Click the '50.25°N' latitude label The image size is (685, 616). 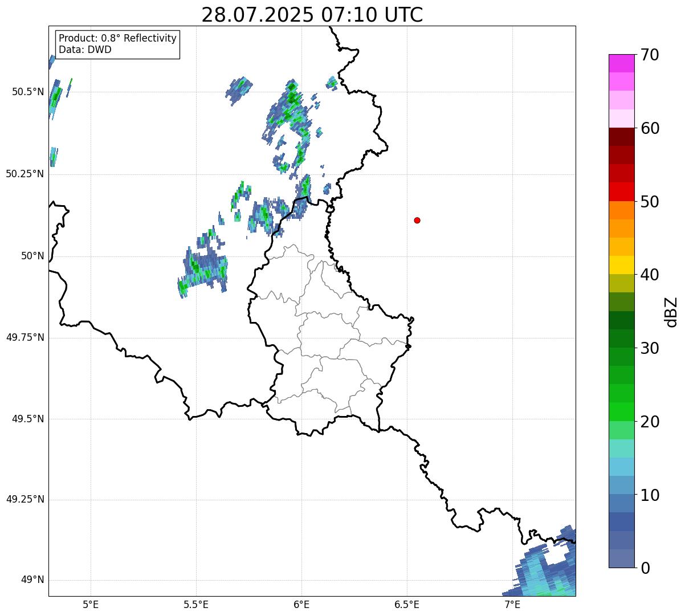(25, 174)
